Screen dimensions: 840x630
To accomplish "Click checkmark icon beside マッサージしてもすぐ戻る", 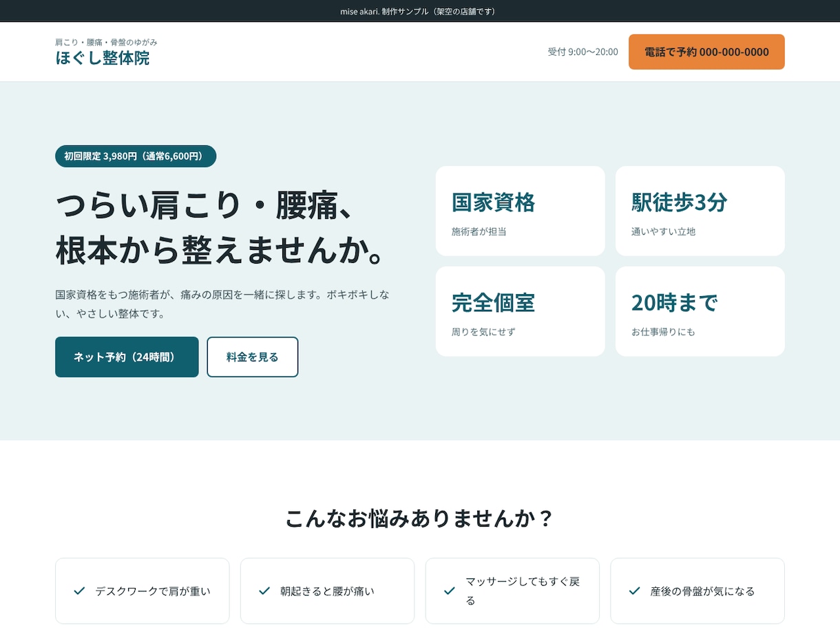I will [450, 591].
